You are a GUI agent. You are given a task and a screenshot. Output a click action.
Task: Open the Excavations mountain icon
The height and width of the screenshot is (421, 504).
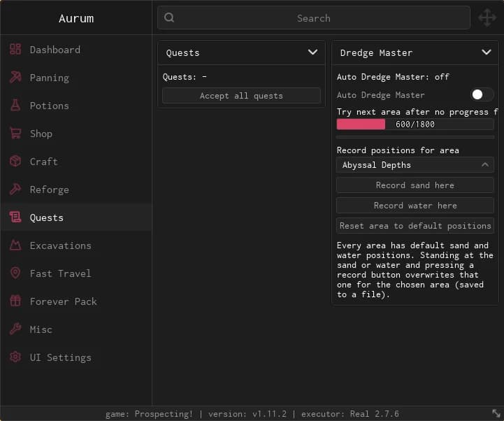(15, 245)
